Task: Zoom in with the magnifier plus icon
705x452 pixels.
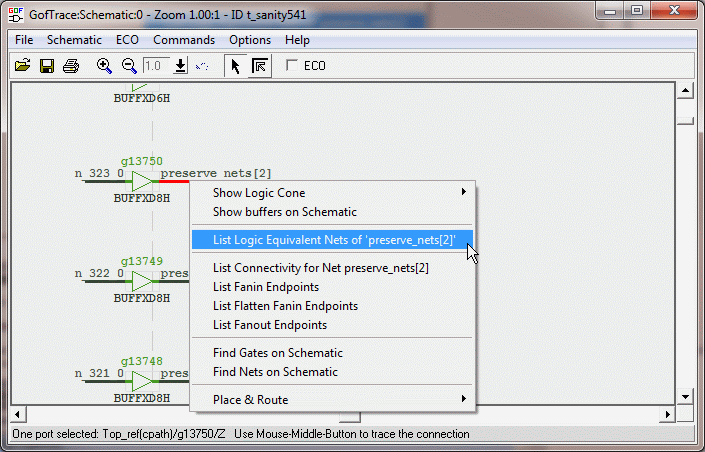Action: point(104,66)
